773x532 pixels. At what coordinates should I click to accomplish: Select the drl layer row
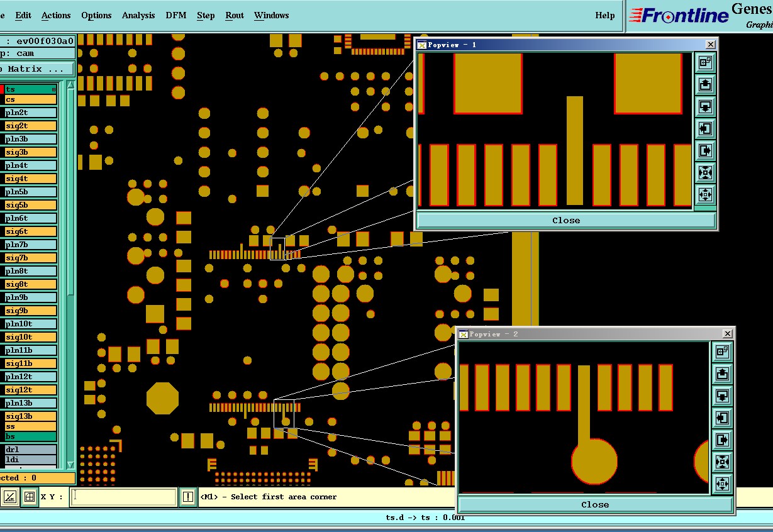tap(31, 450)
